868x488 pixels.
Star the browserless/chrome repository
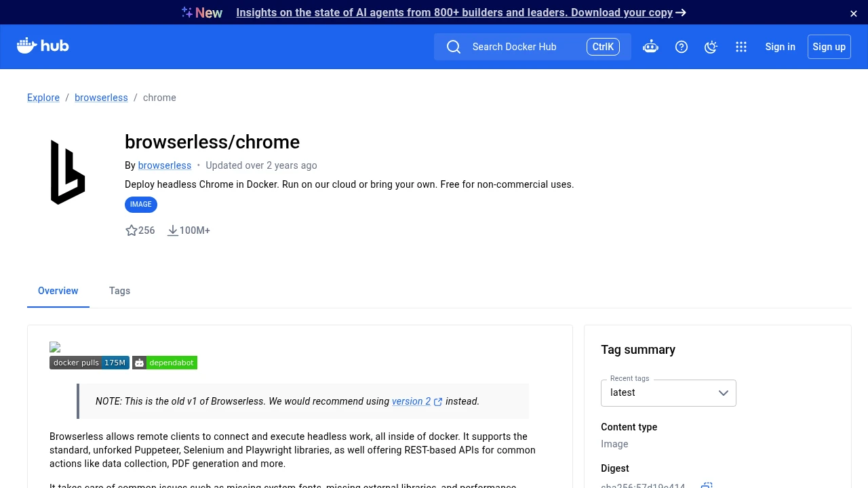[x=132, y=230]
